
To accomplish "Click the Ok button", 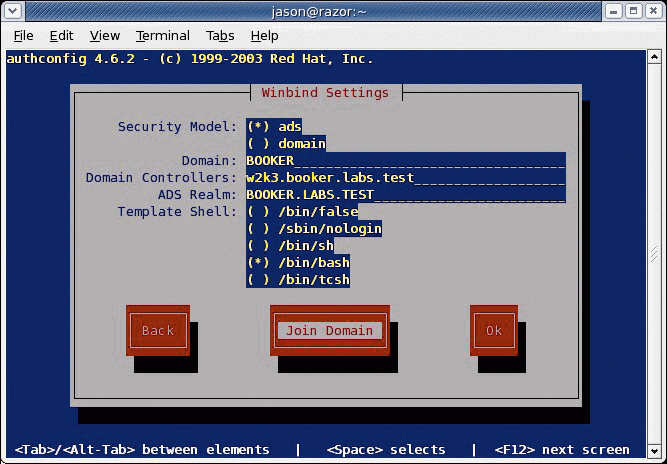I will (x=494, y=330).
